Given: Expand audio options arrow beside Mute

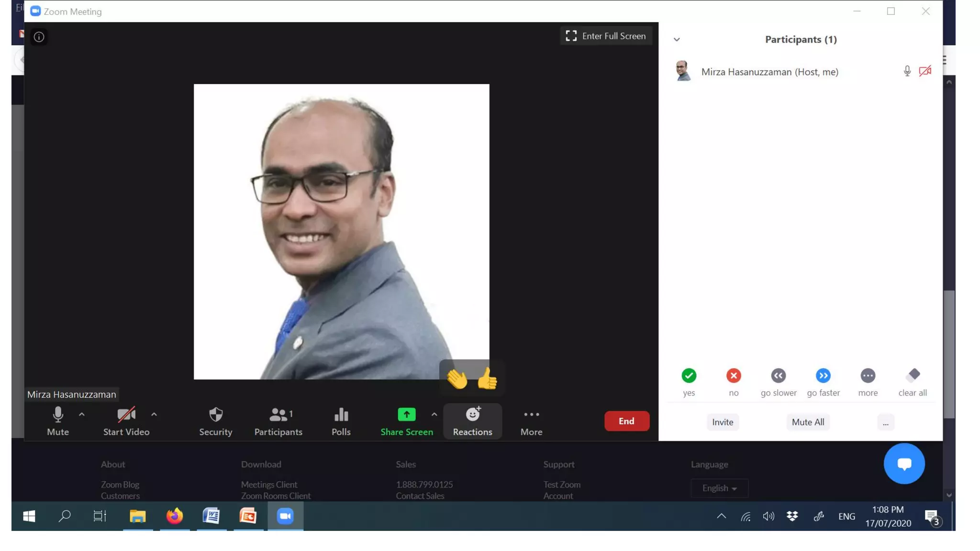Looking at the screenshot, I should 82,415.
